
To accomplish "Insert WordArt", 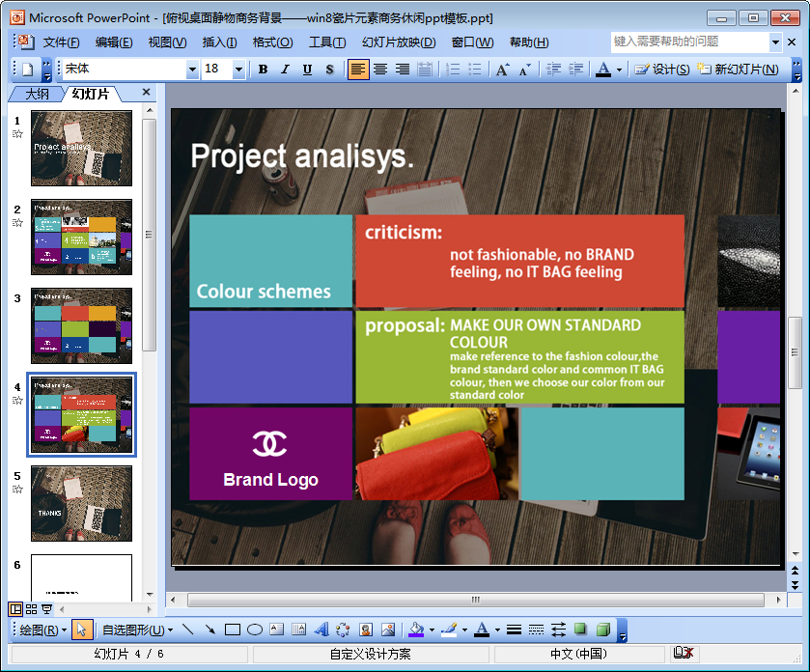I will [x=321, y=630].
